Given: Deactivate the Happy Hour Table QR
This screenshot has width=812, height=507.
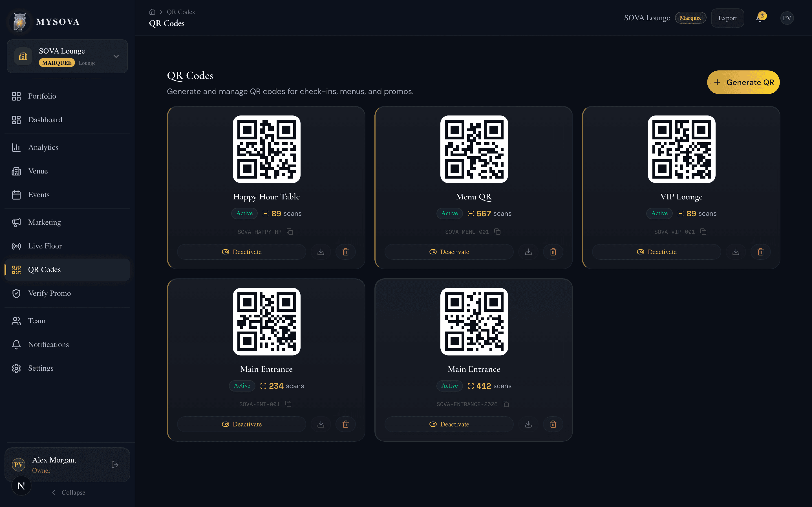Looking at the screenshot, I should pos(241,252).
